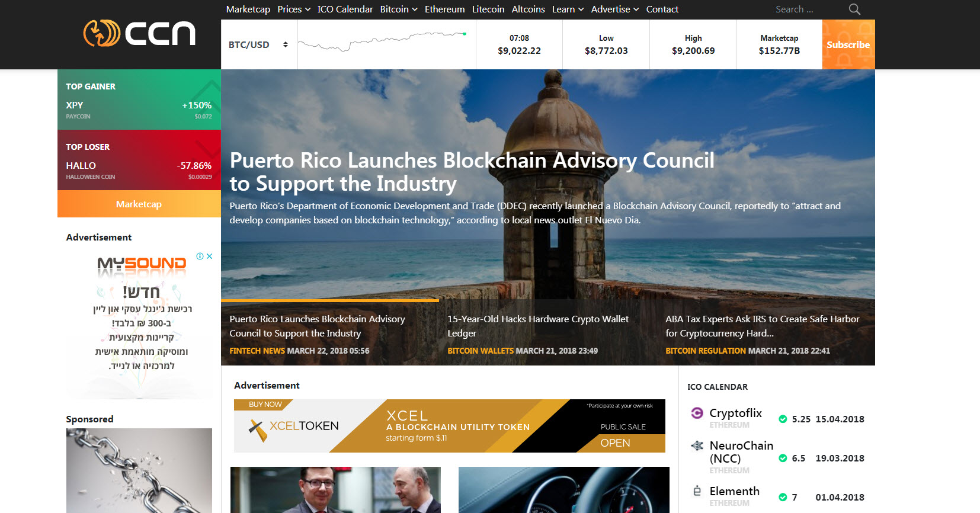Click the 01.04.2018 date for Elementh
This screenshot has width=980, height=513.
click(x=840, y=497)
